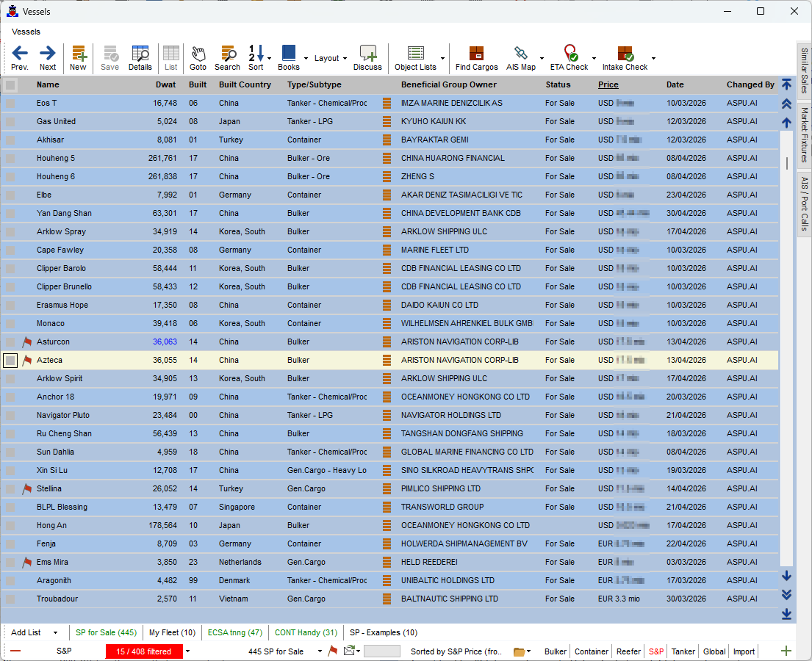Click the orange notes icon for Troubadour
The width and height of the screenshot is (812, 661).
pyautogui.click(x=387, y=599)
